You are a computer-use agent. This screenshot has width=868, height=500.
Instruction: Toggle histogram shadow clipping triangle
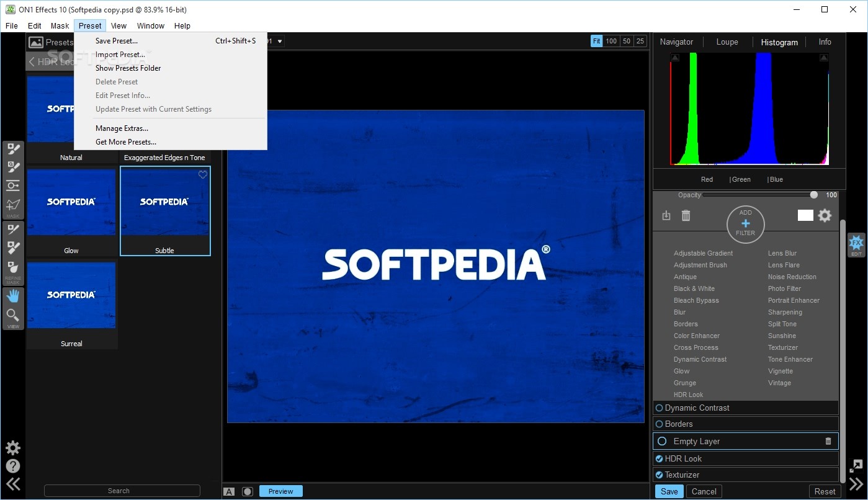coord(675,58)
